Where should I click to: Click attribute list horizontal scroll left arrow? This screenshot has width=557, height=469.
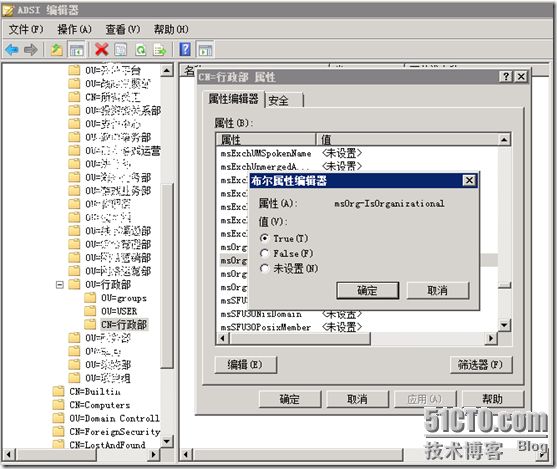(223, 338)
